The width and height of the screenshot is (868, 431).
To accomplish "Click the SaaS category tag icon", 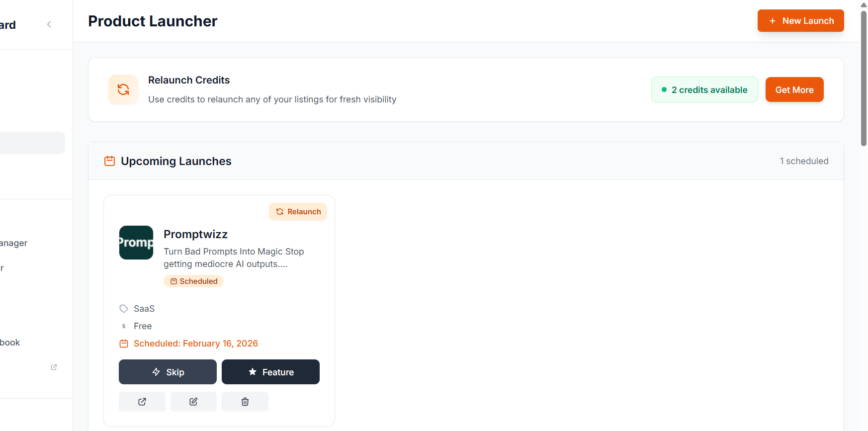I will click(124, 309).
